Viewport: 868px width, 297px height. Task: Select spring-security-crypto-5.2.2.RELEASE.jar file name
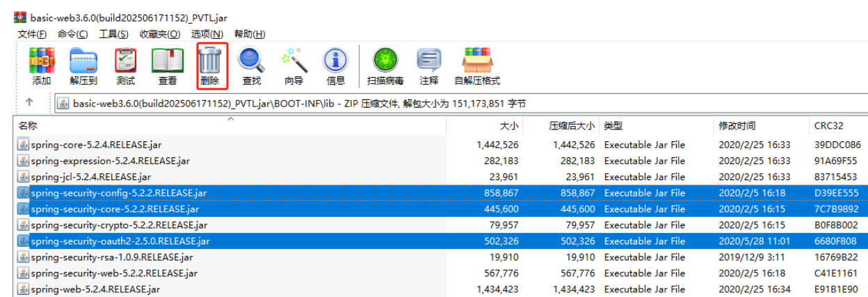[119, 225]
